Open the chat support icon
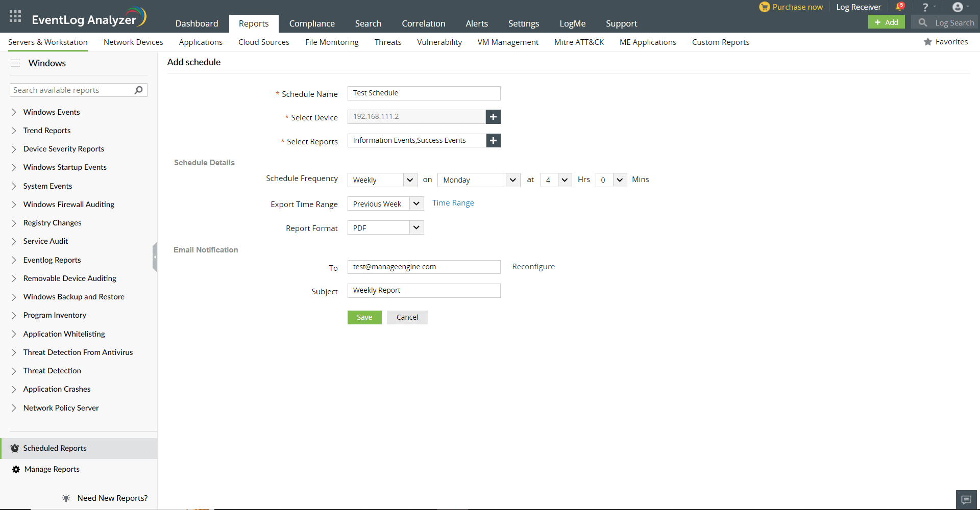This screenshot has width=980, height=510. click(966, 500)
